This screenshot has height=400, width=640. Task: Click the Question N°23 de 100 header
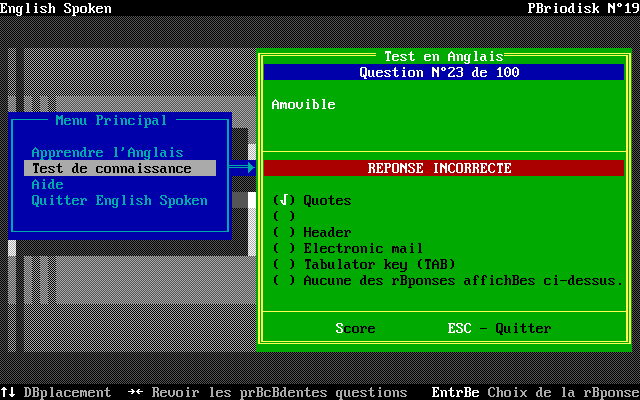click(444, 72)
